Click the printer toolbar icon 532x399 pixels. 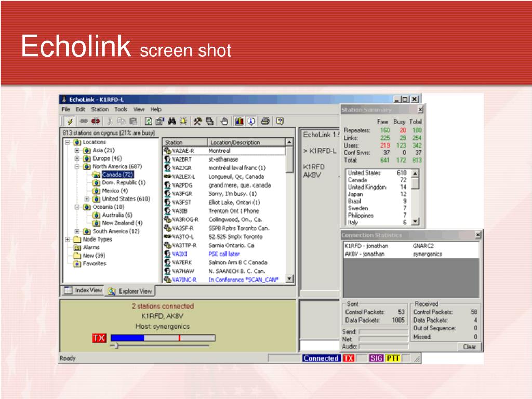tap(265, 121)
